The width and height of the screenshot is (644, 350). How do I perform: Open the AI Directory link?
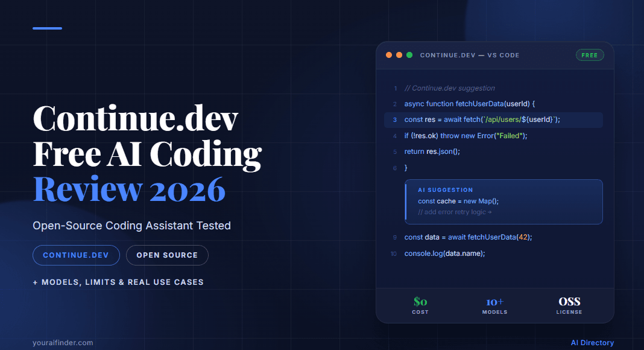pos(592,343)
